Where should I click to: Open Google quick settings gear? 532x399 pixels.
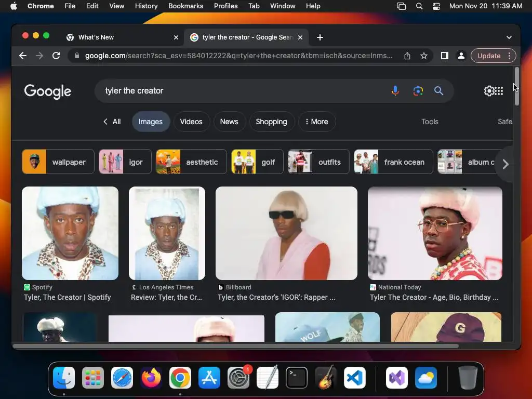tap(489, 90)
